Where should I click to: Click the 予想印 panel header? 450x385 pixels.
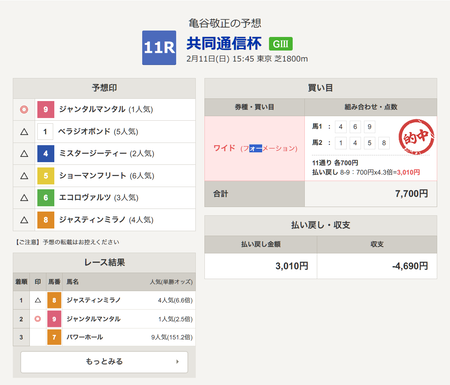104,88
